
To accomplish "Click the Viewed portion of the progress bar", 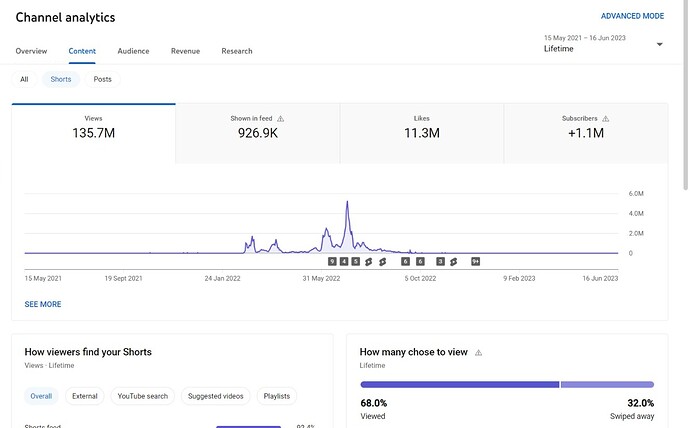I will (x=459, y=384).
